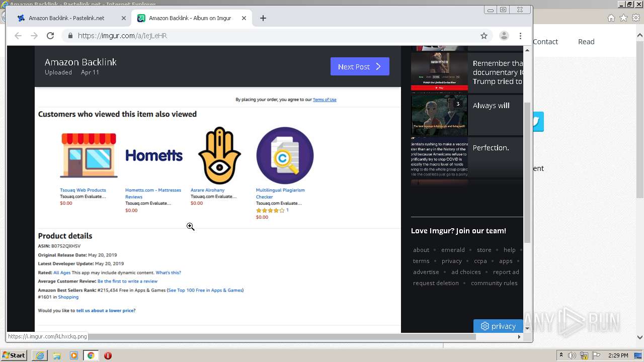Open the 'Always will' post title
This screenshot has height=362, width=644.
[491, 106]
